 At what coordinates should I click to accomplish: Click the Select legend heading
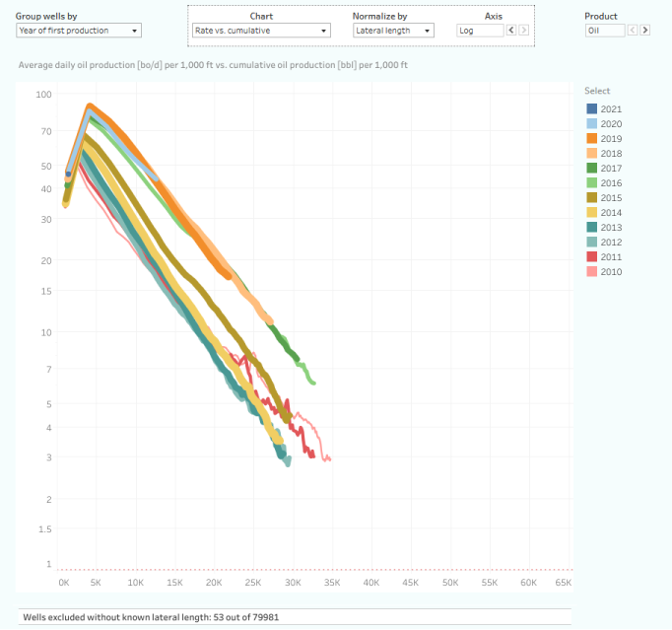pyautogui.click(x=597, y=91)
